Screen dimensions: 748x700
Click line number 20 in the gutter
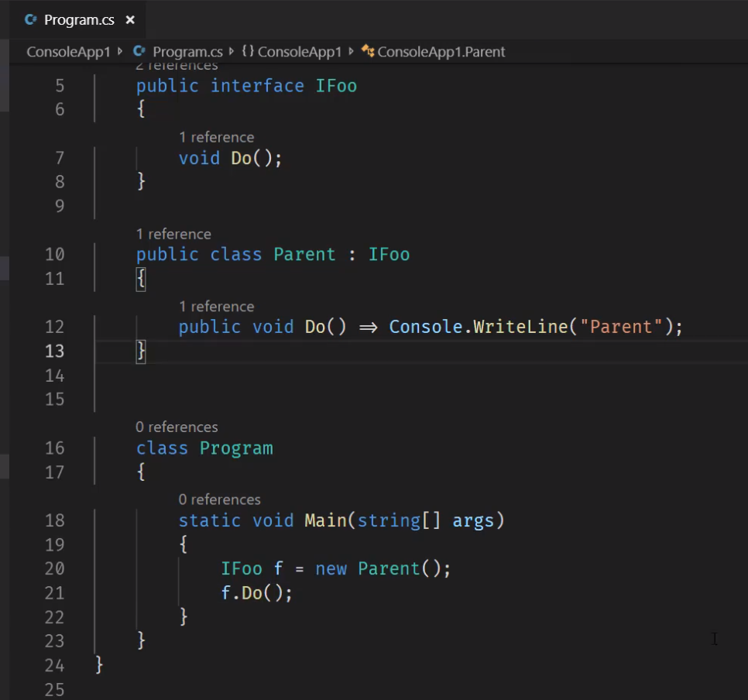tap(55, 568)
